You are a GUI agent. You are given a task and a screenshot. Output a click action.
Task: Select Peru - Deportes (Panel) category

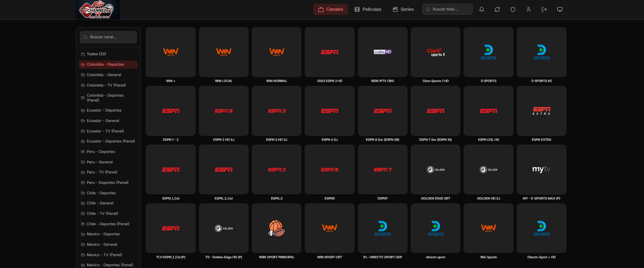pos(108,182)
